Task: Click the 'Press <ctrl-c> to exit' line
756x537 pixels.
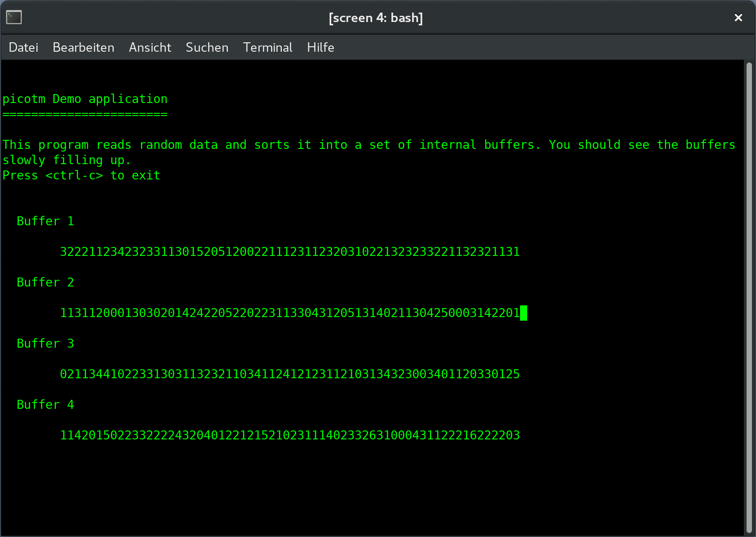Action: tap(81, 175)
